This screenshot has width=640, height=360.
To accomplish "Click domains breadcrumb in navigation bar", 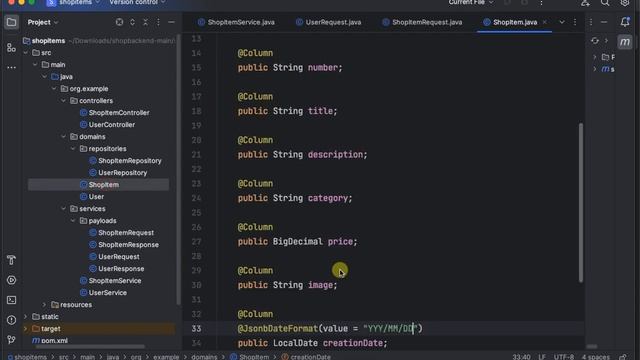I will [x=204, y=357].
